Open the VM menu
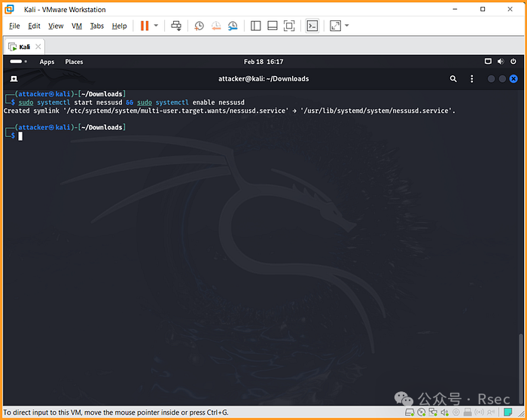The image size is (527, 420). pyautogui.click(x=77, y=26)
